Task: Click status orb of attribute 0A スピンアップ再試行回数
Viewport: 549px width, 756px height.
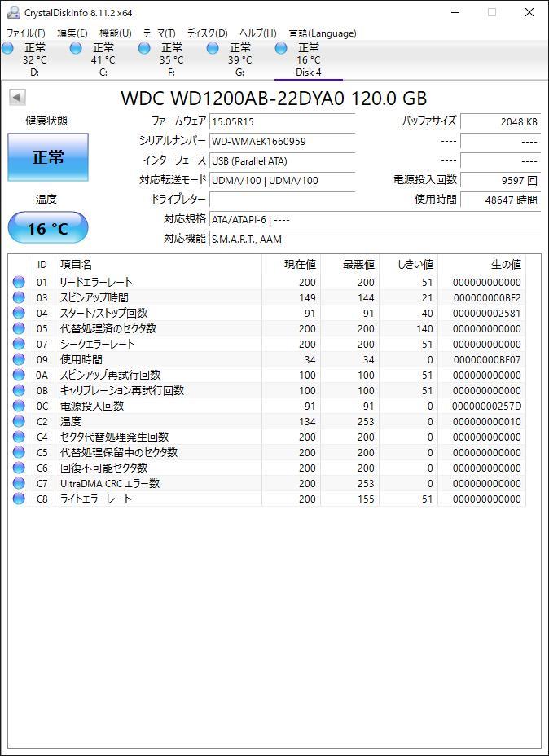Action: click(19, 375)
